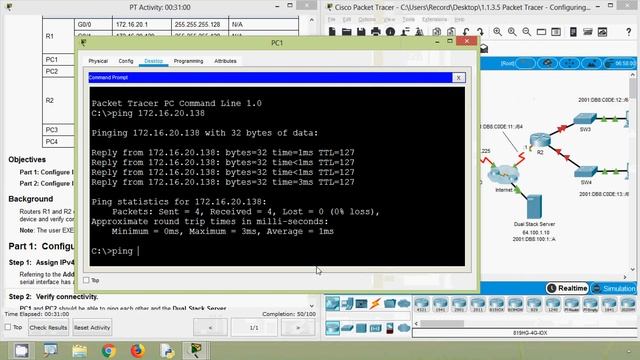Open the Config tab in PC1
Image resolution: width=640 pixels, height=360 pixels.
[x=126, y=61]
